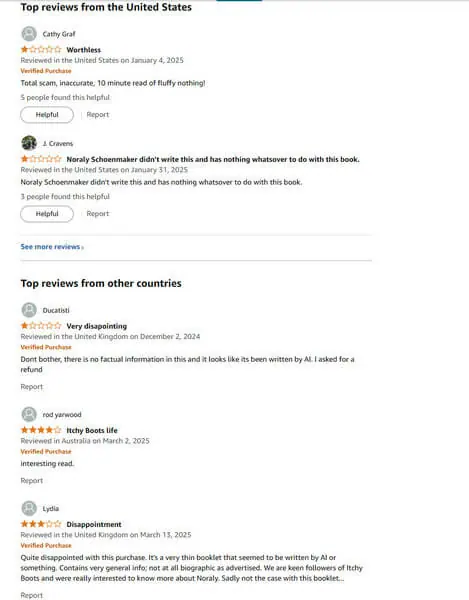469x600 pixels.
Task: Report J. Cravens' review
Action: click(x=98, y=214)
